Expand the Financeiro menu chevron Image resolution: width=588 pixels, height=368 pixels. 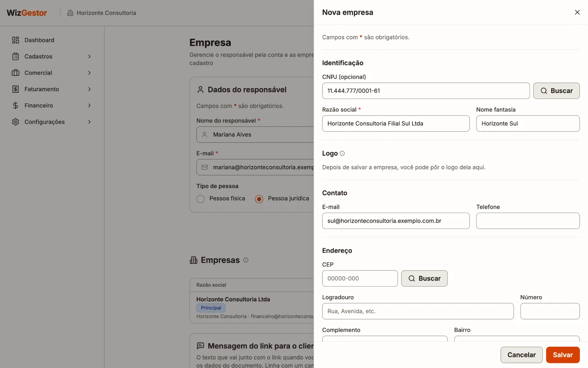point(89,106)
